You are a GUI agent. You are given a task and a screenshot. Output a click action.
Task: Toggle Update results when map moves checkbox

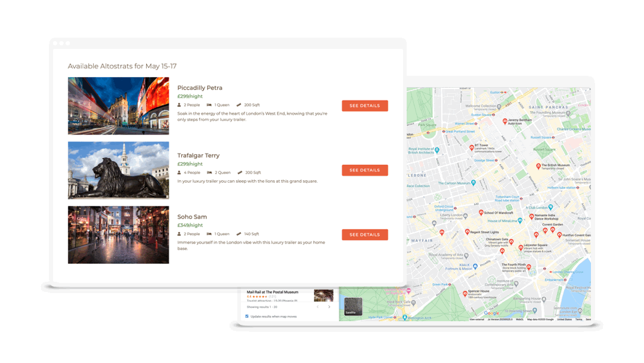pos(247,316)
